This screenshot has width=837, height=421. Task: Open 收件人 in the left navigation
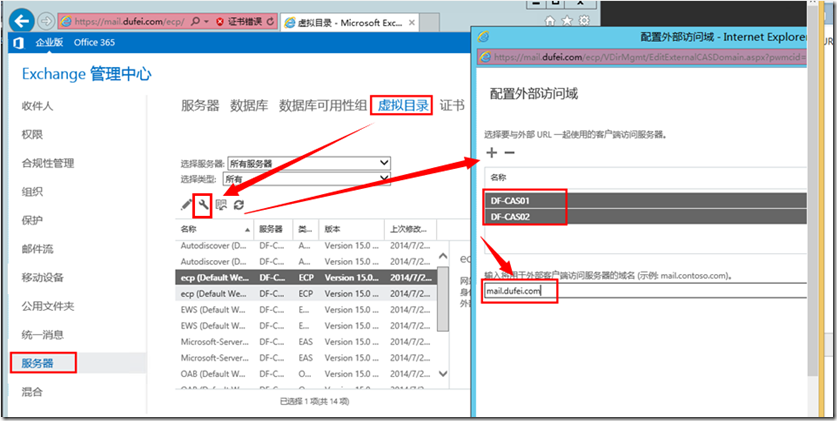(37, 106)
